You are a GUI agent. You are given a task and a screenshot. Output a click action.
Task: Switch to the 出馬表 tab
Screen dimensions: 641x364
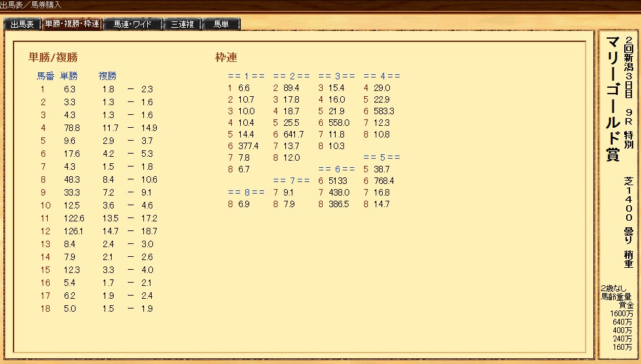[22, 24]
